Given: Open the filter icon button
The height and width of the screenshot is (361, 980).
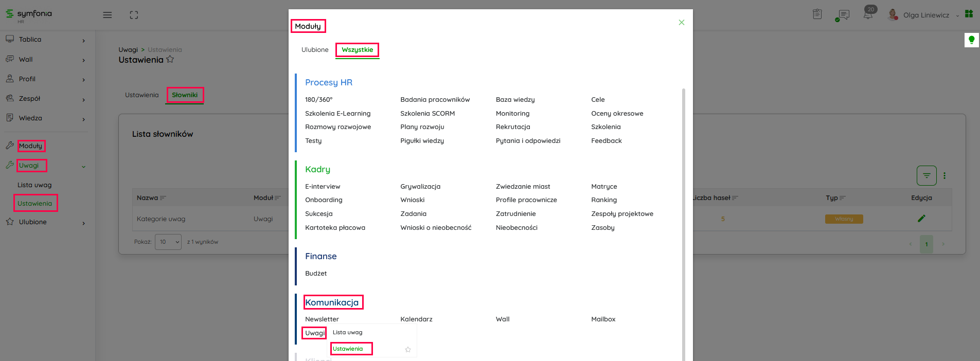Looking at the screenshot, I should (x=926, y=176).
